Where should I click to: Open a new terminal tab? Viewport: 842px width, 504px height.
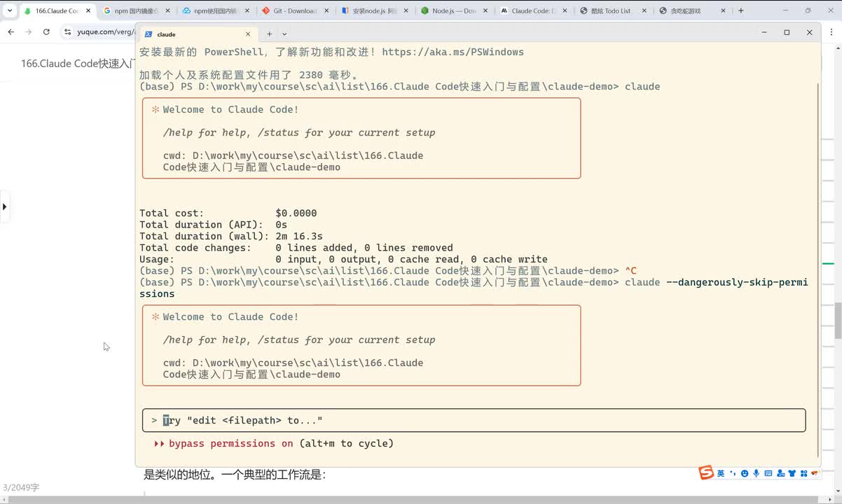[x=269, y=34]
